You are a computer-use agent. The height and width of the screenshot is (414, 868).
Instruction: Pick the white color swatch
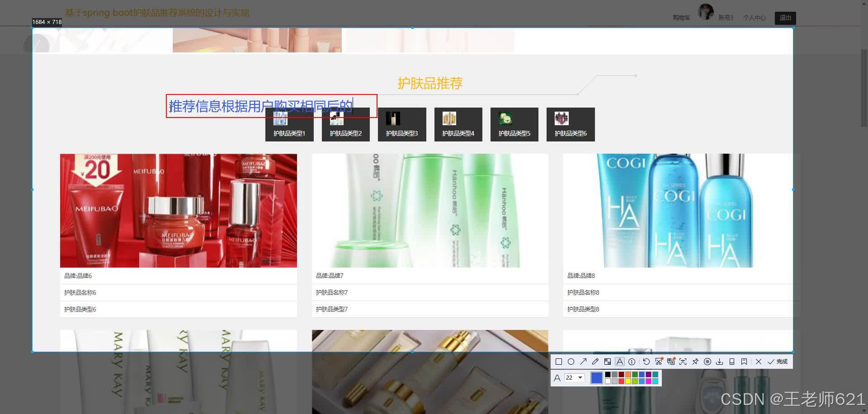(608, 381)
